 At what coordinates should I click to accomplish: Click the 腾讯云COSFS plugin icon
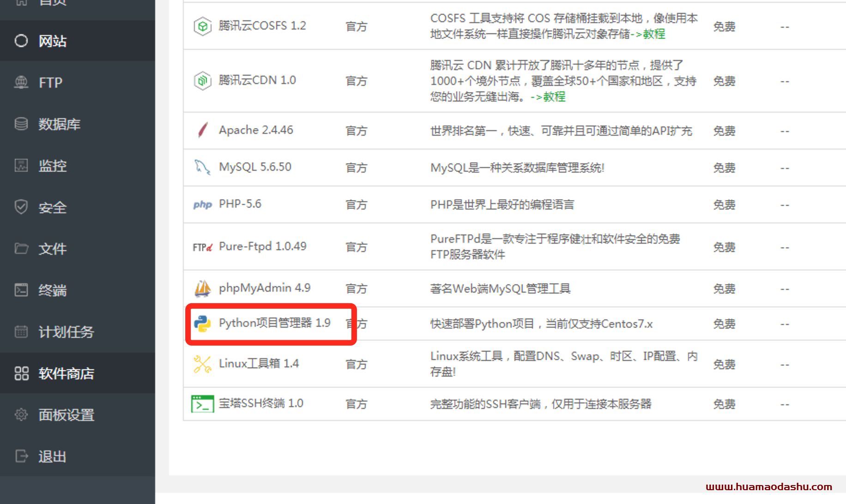pos(202,26)
